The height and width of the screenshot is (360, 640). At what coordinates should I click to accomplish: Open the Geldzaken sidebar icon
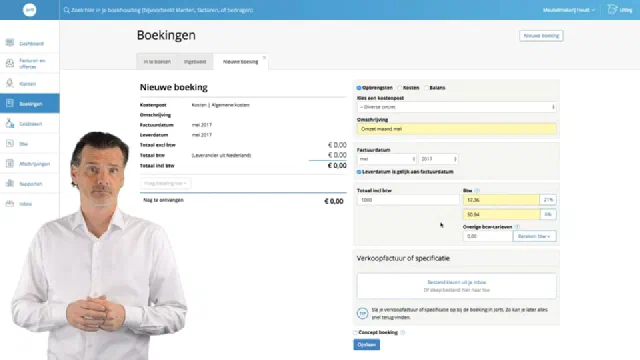coord(10,123)
